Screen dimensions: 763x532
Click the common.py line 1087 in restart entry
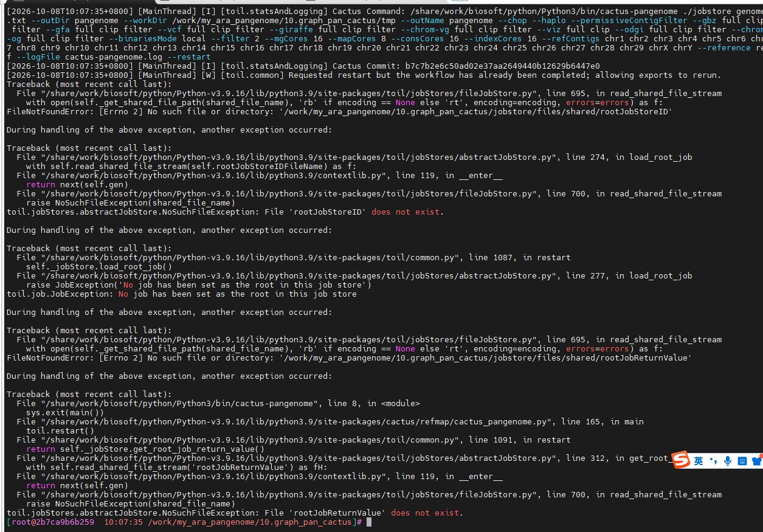click(x=294, y=258)
